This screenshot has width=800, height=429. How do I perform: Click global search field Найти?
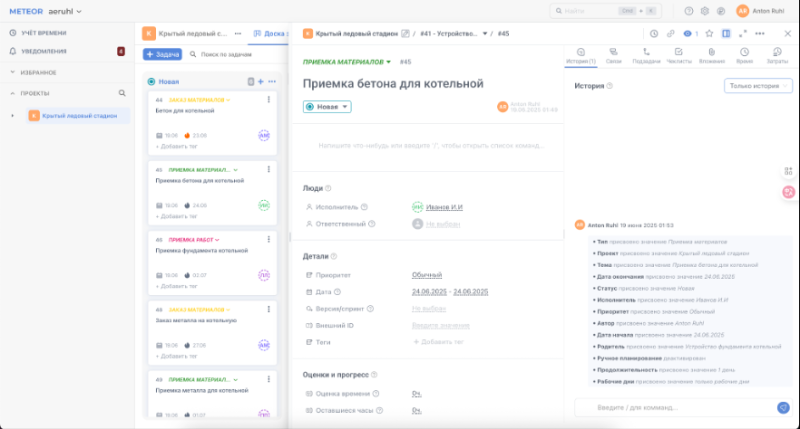pos(606,11)
